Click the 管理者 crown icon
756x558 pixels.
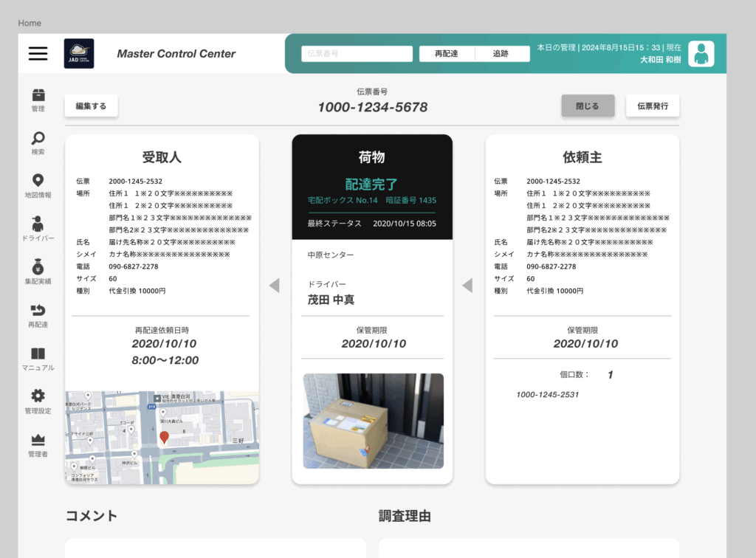coord(38,440)
